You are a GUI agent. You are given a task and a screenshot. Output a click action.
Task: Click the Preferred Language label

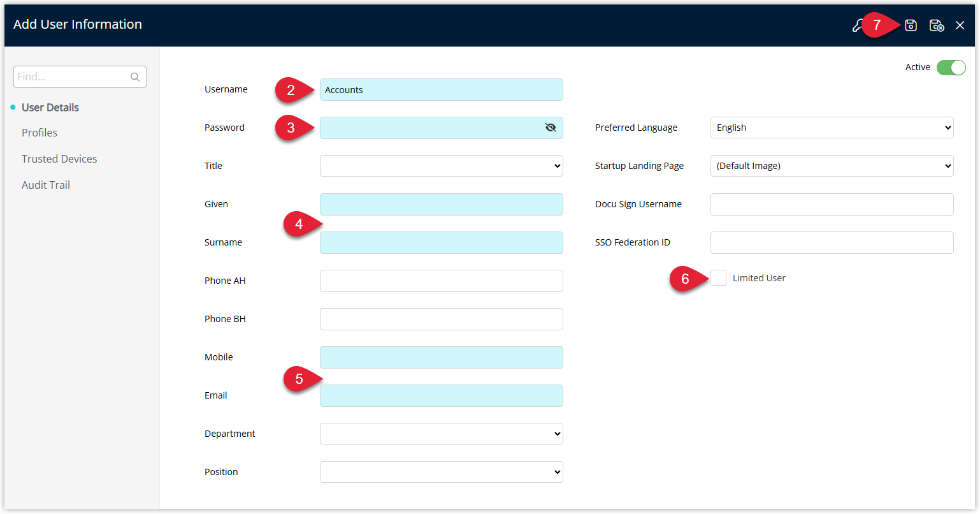[636, 128]
